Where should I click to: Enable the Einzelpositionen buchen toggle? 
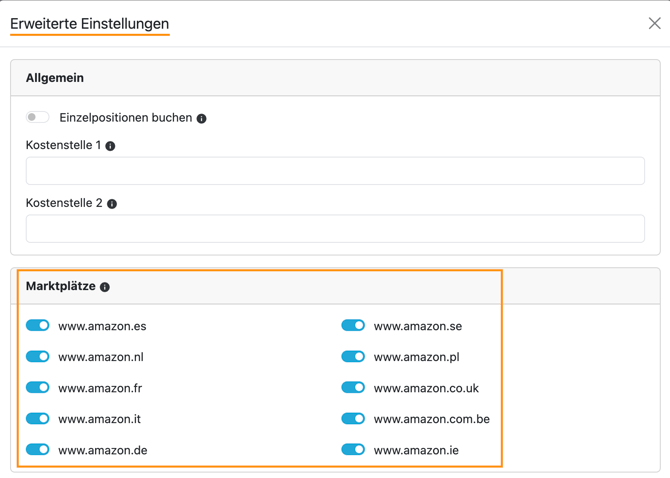(38, 117)
